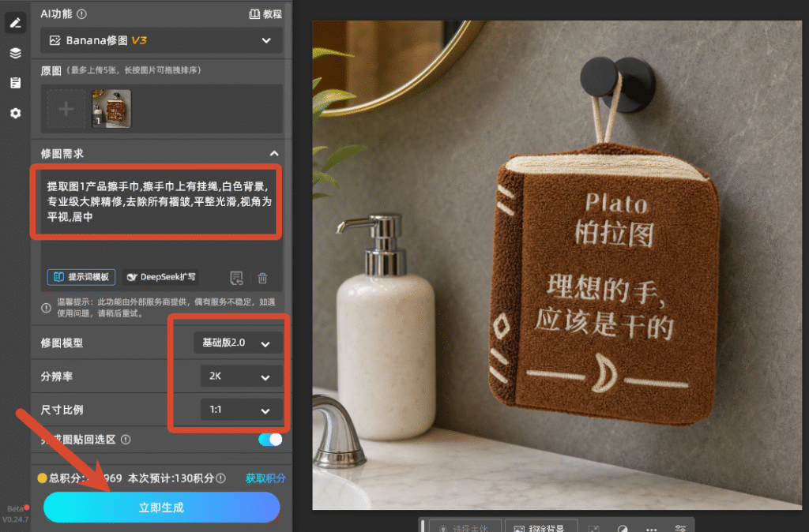
Task: Click the DeepSeek扩写 expand button
Action: [161, 277]
